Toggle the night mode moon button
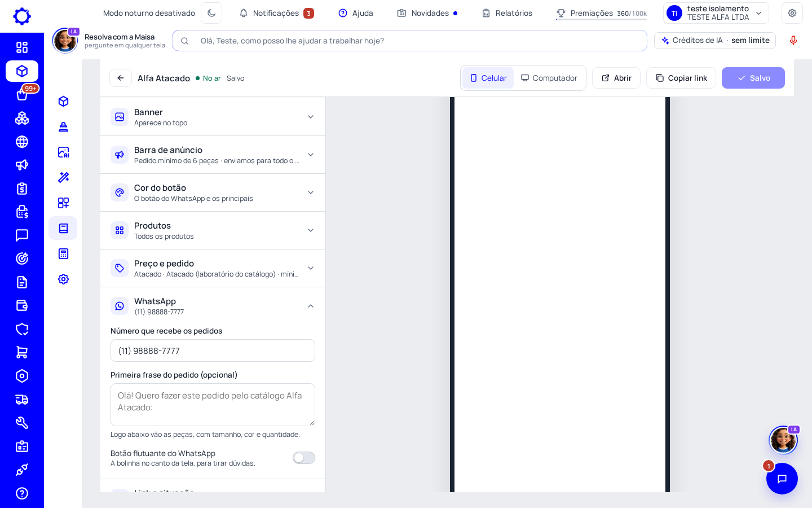Viewport: 812px width, 508px height. click(x=211, y=13)
